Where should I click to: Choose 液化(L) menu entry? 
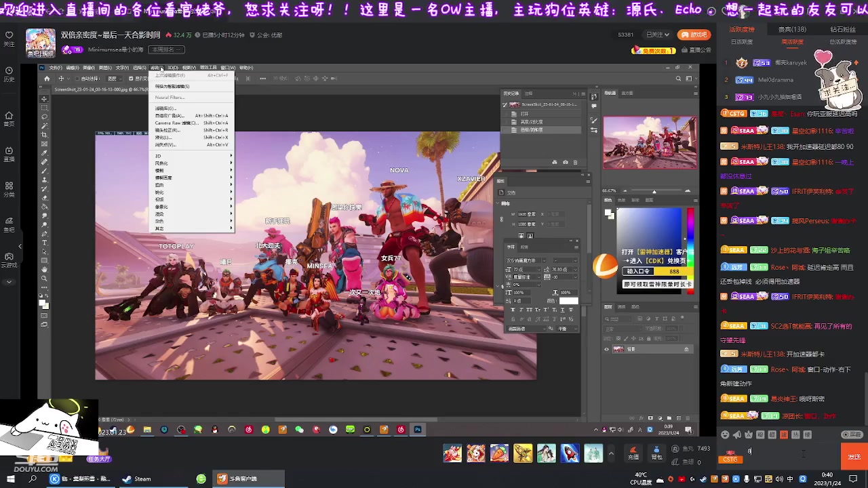point(192,138)
